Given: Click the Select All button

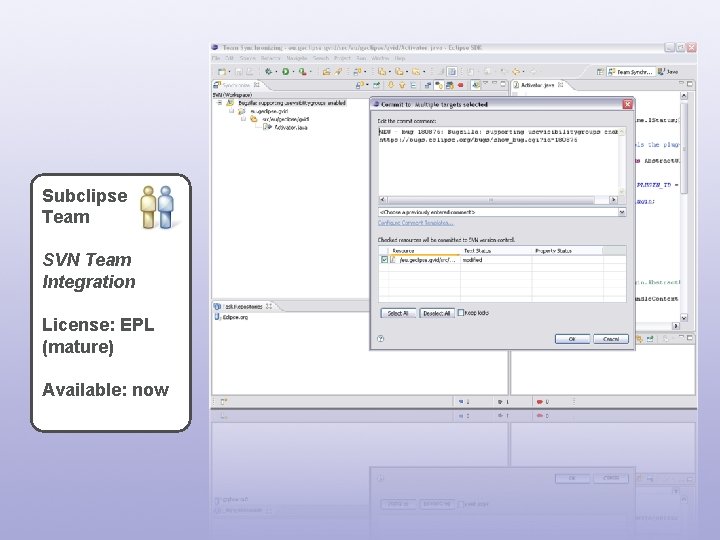Looking at the screenshot, I should tap(398, 313).
